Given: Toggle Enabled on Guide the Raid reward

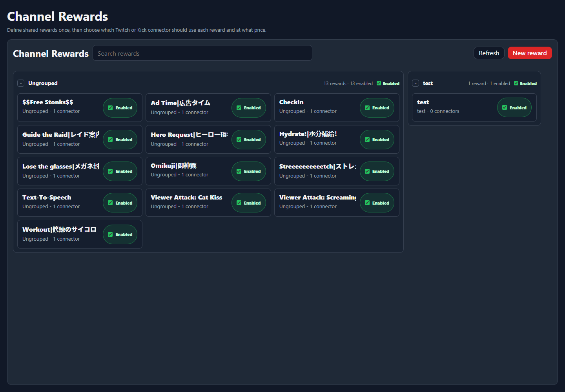Looking at the screenshot, I should point(120,140).
